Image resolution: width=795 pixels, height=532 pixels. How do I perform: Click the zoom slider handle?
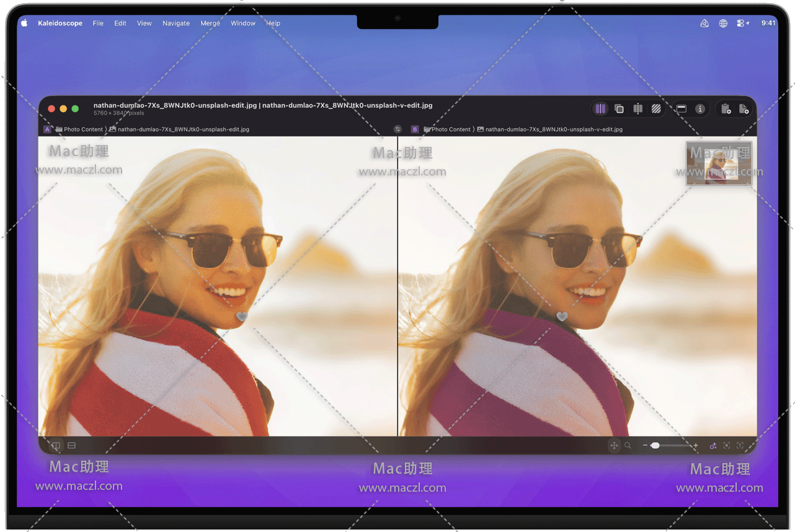coord(655,445)
